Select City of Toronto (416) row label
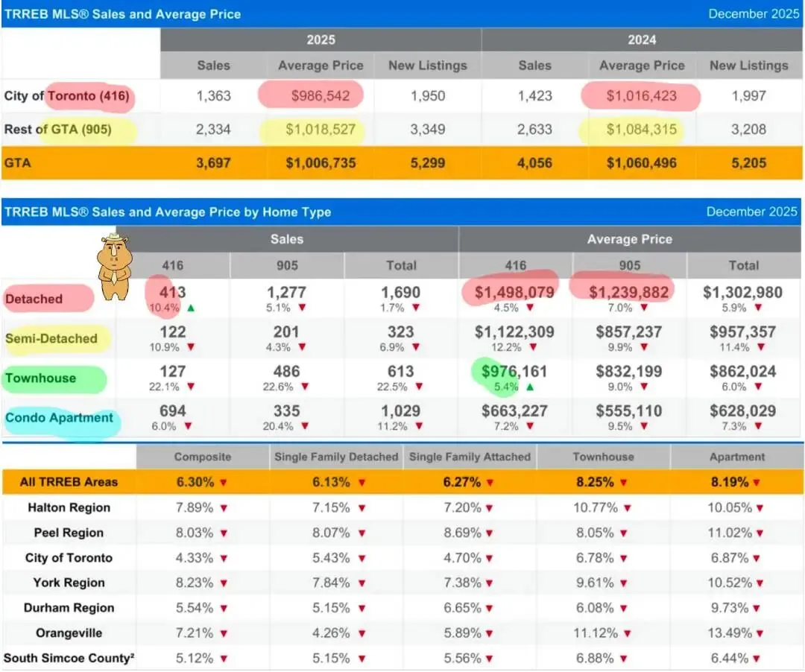The image size is (805, 672). [x=67, y=96]
